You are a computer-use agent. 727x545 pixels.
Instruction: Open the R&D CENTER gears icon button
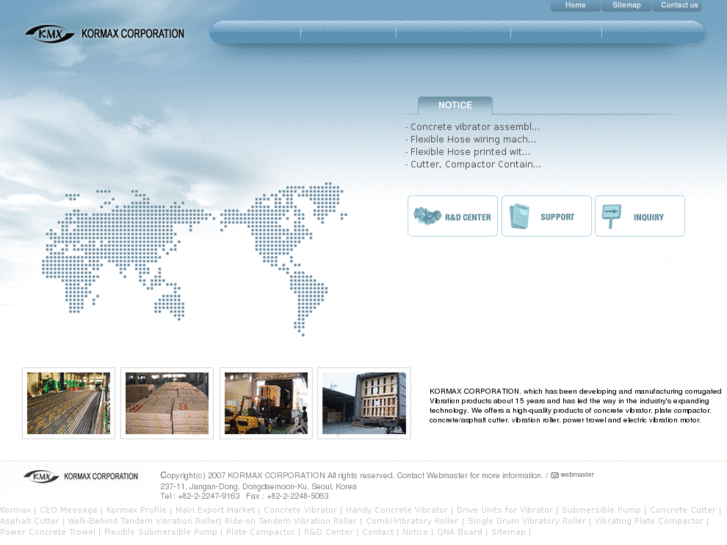[453, 216]
